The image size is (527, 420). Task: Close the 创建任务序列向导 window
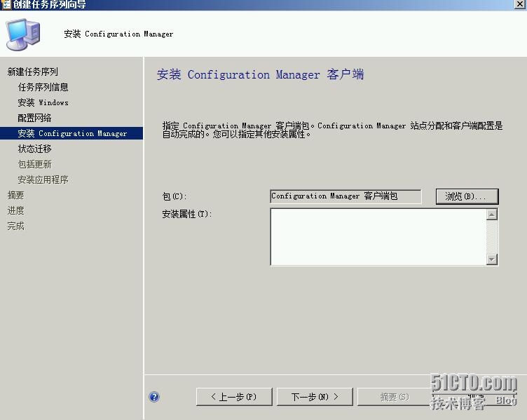click(x=520, y=4)
